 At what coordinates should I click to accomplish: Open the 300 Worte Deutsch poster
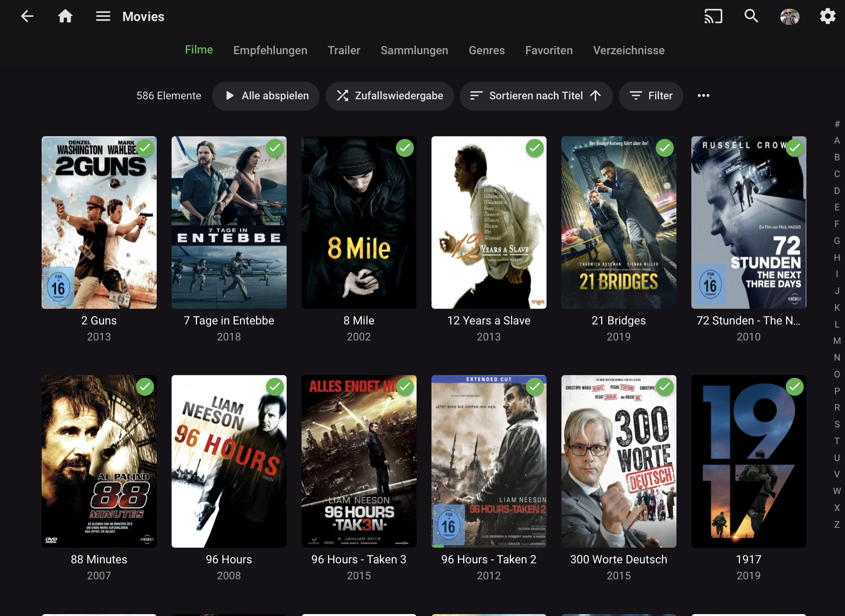[x=619, y=461]
